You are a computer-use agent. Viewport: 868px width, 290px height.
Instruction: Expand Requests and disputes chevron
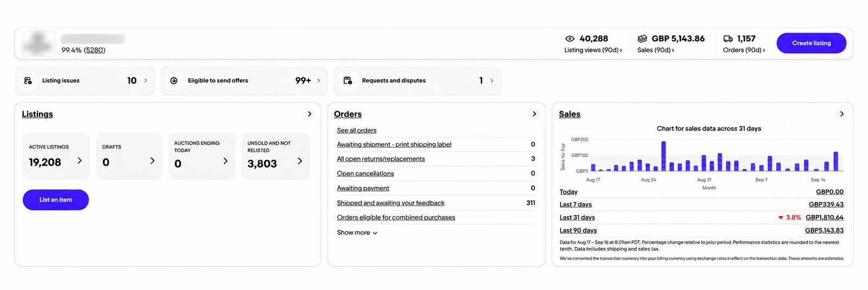(492, 80)
